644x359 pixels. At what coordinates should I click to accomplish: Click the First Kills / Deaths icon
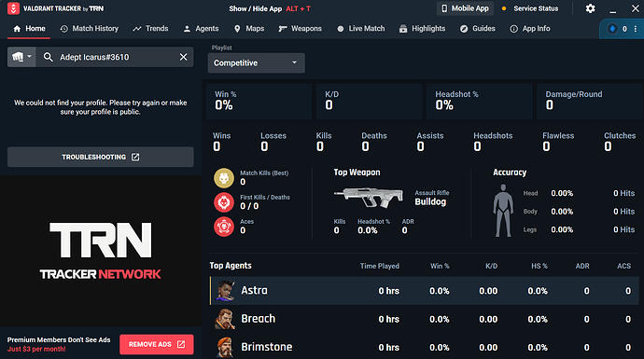(224, 201)
